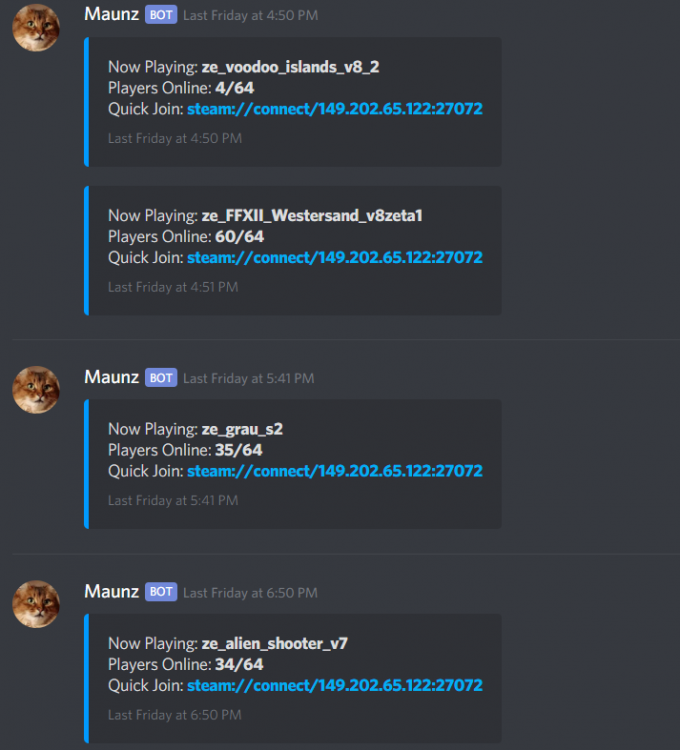This screenshot has width=680, height=750.
Task: Click header timestamp Last Friday at 6:50 PM
Action: (250, 593)
